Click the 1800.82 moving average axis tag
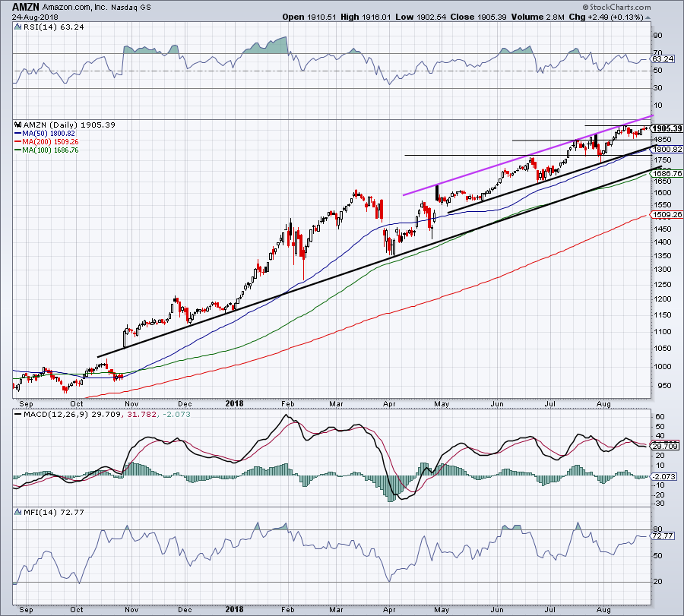The width and height of the screenshot is (684, 616). coord(667,149)
